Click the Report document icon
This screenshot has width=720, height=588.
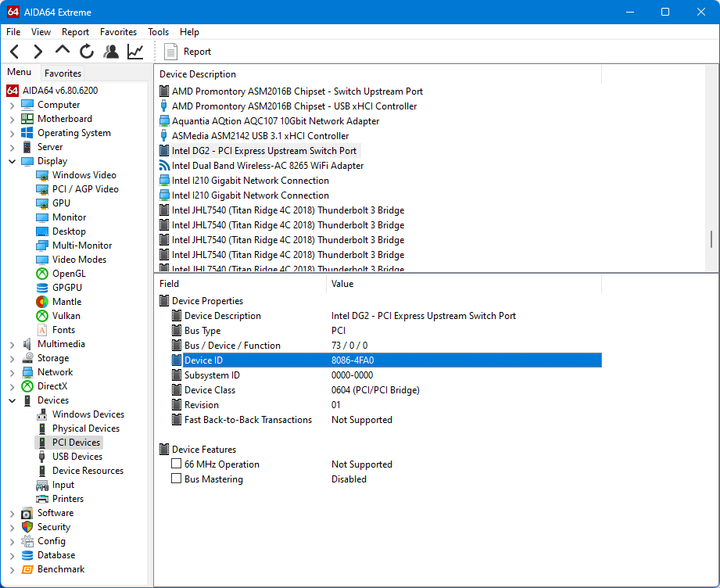click(x=171, y=52)
